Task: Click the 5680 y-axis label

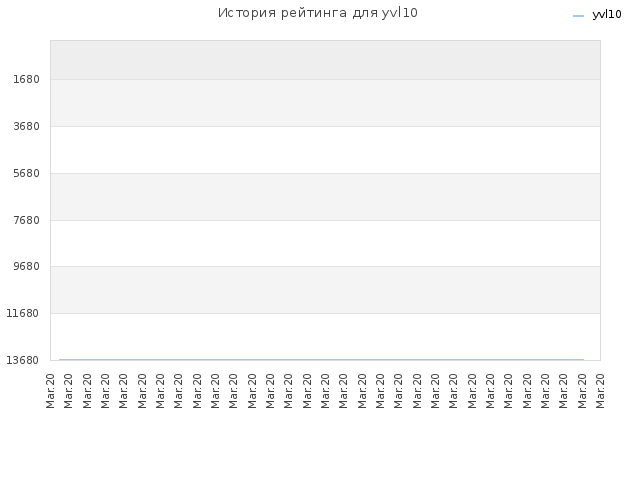Action: (x=26, y=173)
